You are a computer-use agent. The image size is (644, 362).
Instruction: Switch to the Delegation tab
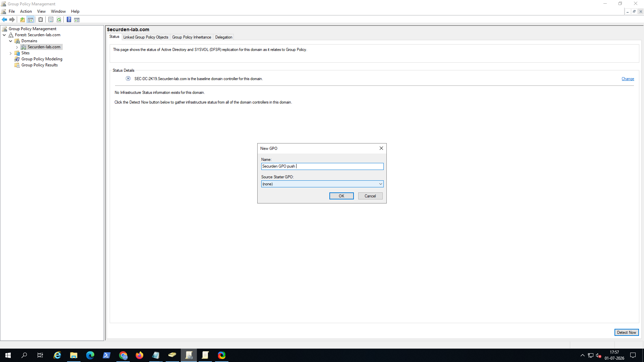(x=224, y=37)
